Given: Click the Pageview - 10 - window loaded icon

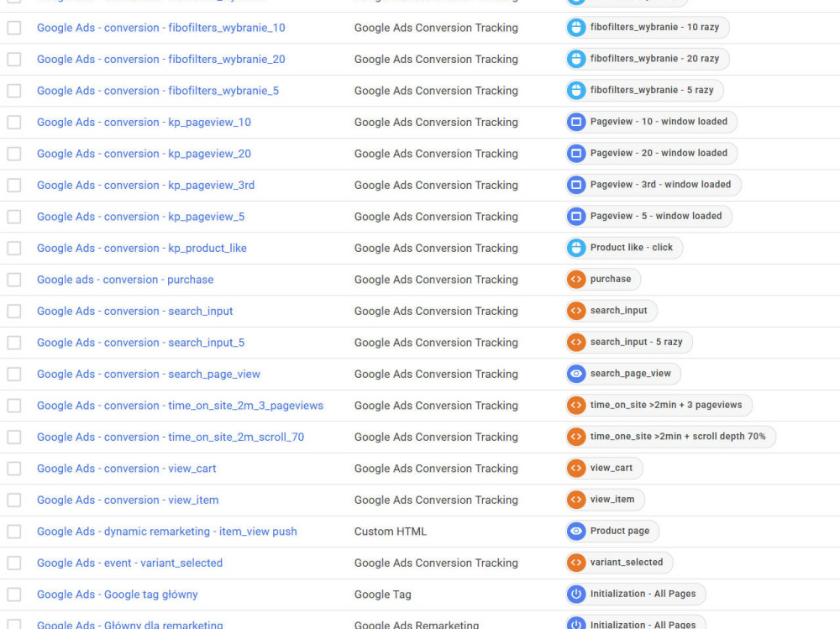Looking at the screenshot, I should [576, 122].
